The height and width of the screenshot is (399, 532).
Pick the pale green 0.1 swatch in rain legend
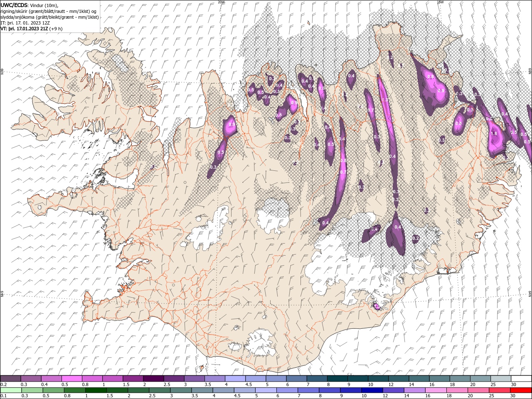pyautogui.click(x=11, y=390)
